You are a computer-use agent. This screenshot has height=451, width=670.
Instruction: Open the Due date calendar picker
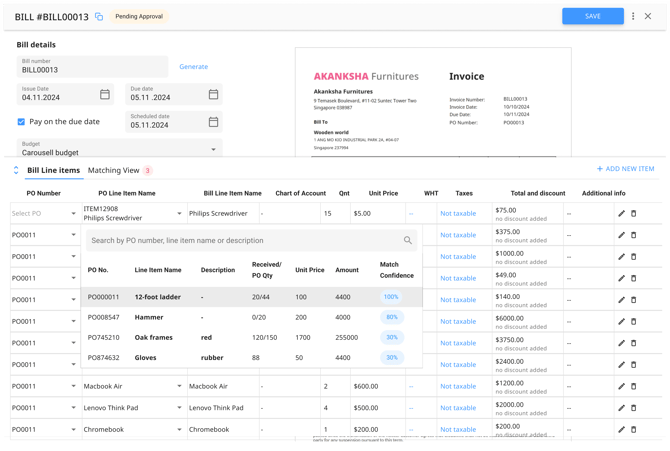tap(213, 95)
